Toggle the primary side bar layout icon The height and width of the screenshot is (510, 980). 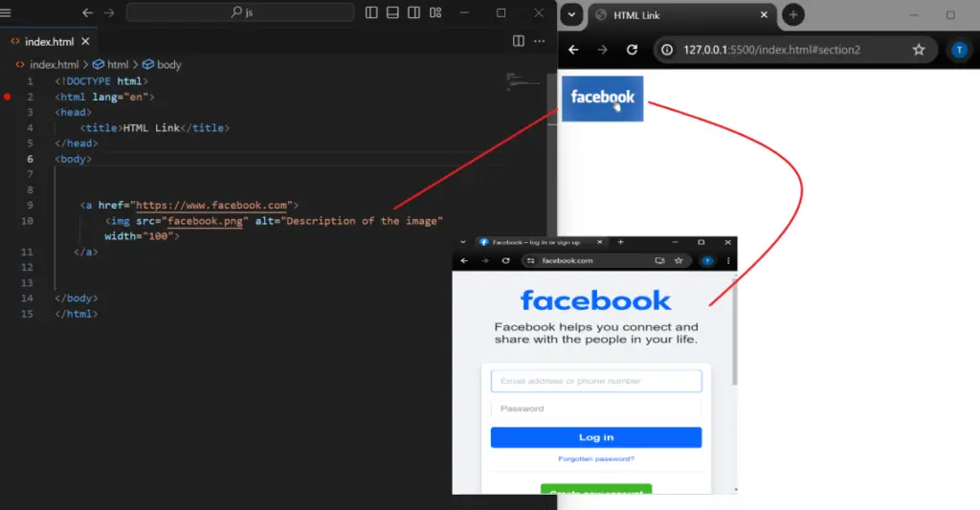371,12
